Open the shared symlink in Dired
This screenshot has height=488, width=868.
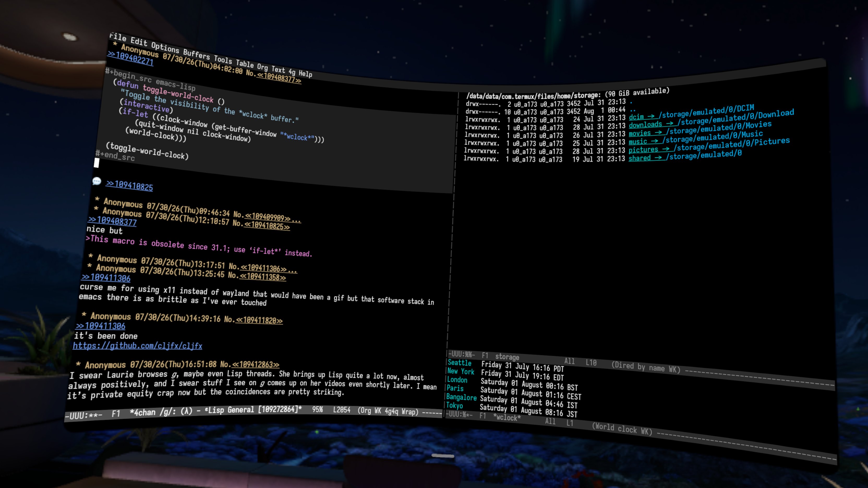tap(640, 158)
